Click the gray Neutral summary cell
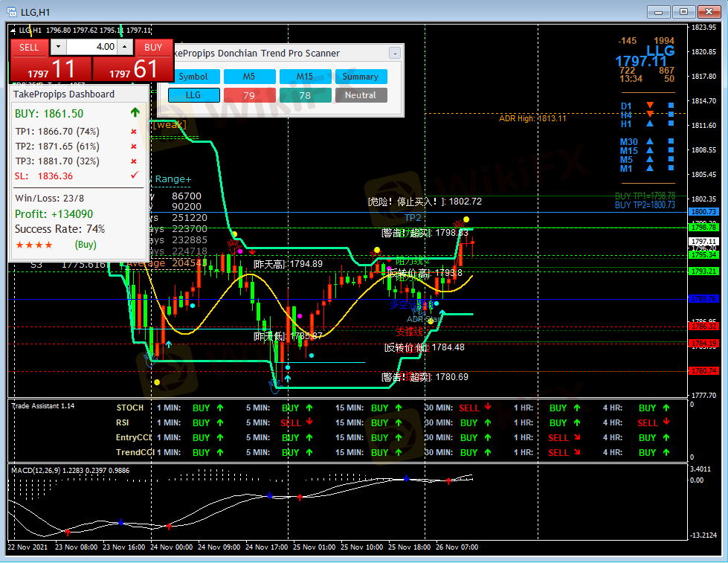The image size is (728, 563). [x=361, y=95]
